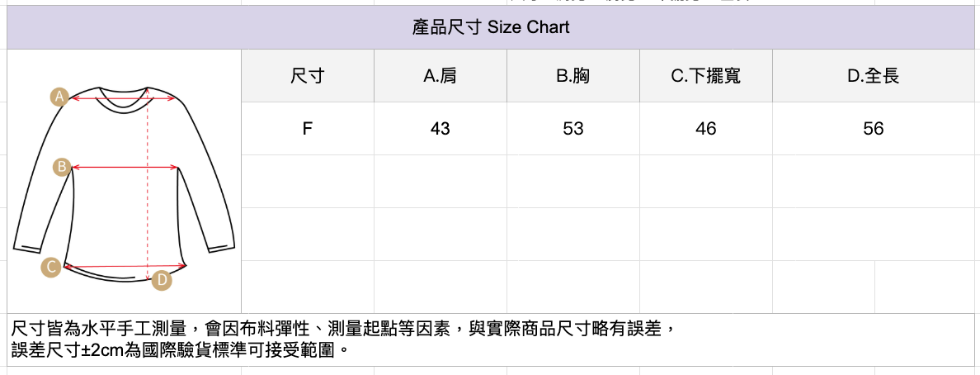This screenshot has width=980, height=375.
Task: Click the circle marker labeled A
Action: point(59,97)
